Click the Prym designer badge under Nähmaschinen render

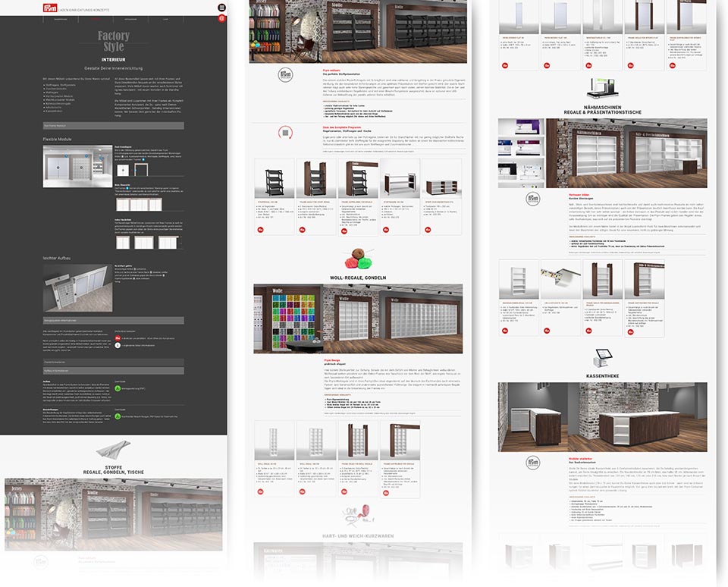click(533, 199)
